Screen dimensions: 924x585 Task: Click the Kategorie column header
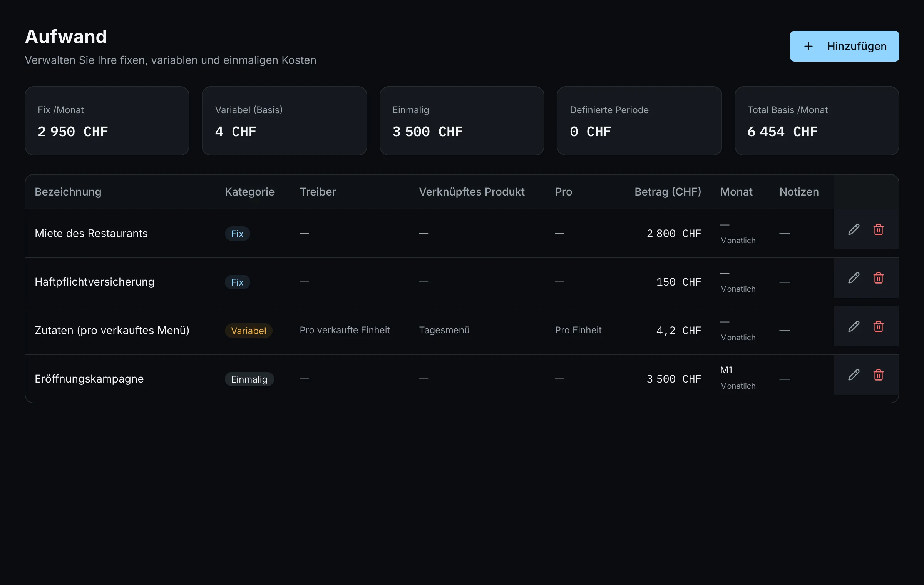(249, 192)
